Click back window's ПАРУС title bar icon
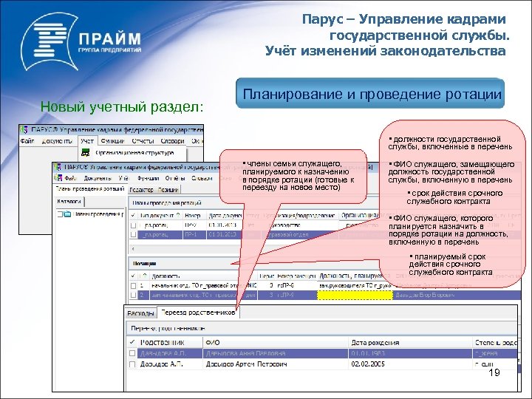The image size is (532, 399). pos(24,129)
